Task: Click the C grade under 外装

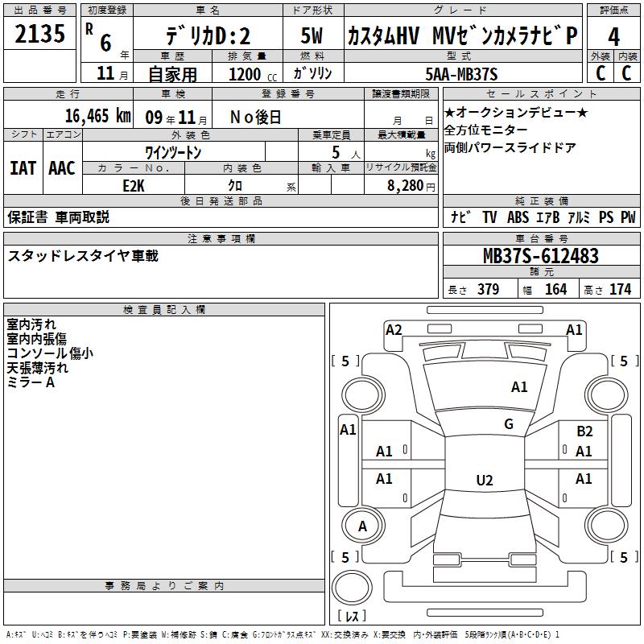Action: click(601, 73)
